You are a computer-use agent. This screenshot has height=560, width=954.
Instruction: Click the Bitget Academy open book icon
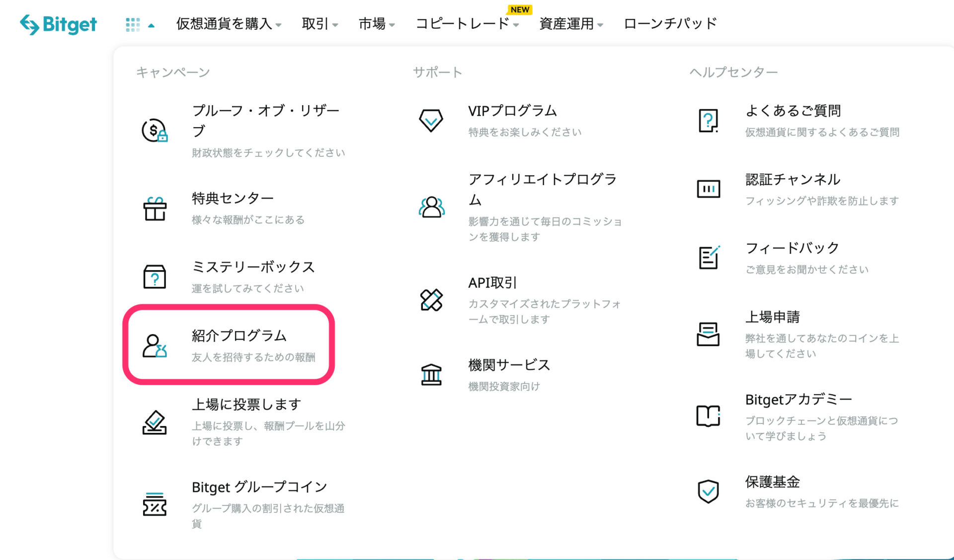click(708, 416)
